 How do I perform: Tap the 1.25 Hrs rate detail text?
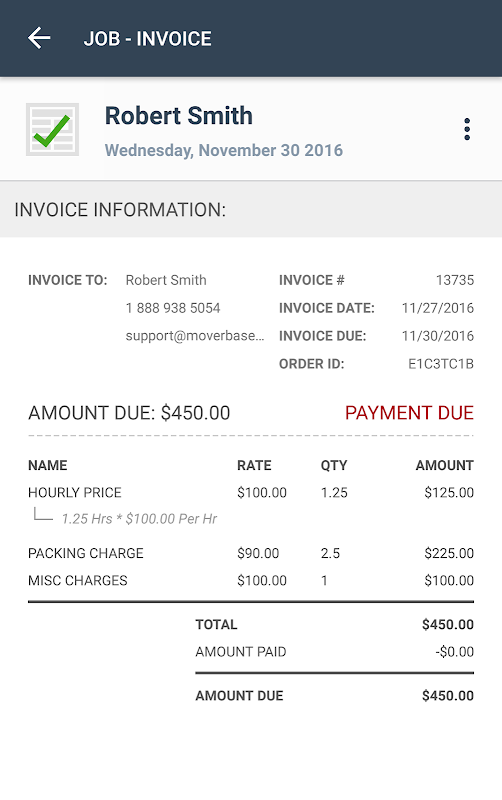tap(139, 519)
